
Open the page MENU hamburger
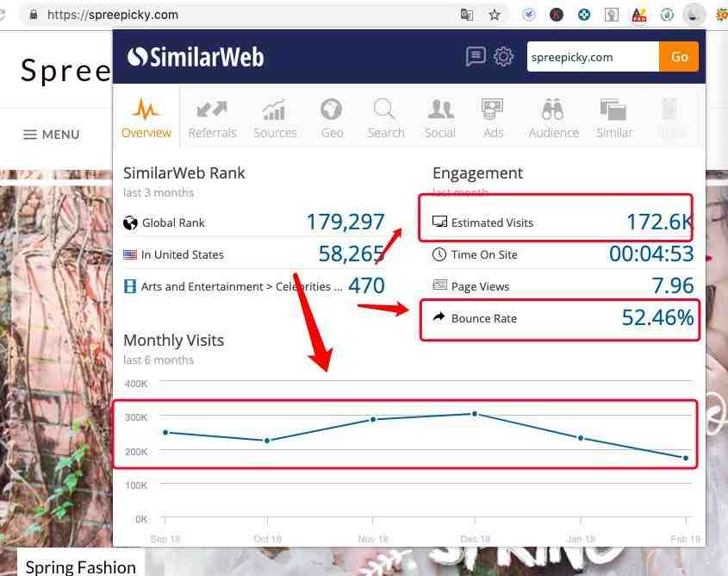[51, 135]
